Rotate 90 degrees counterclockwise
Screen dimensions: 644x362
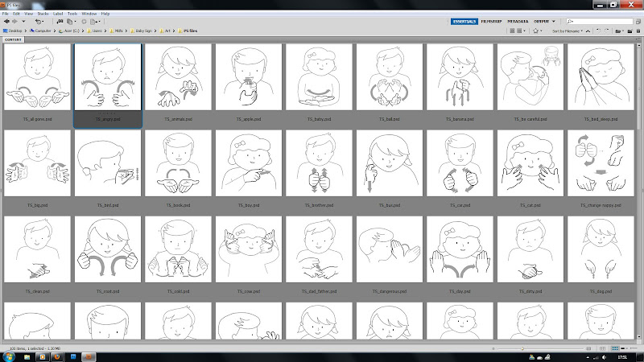[x=598, y=31]
